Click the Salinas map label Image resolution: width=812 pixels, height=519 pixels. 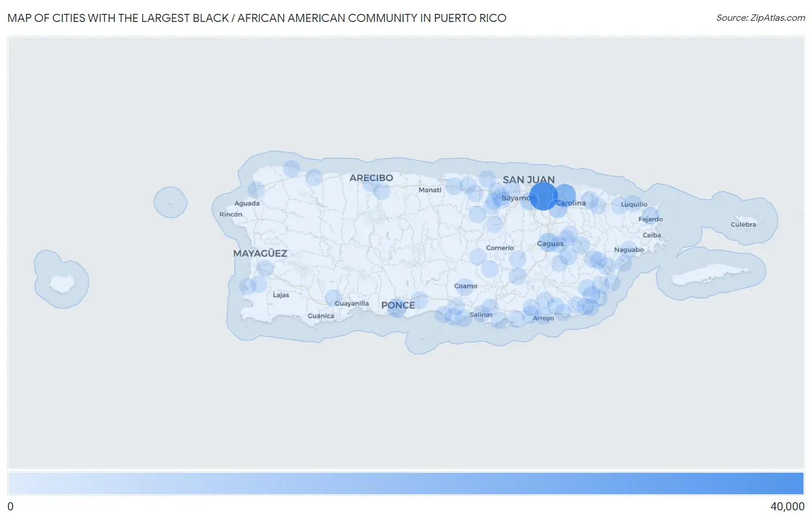(481, 315)
